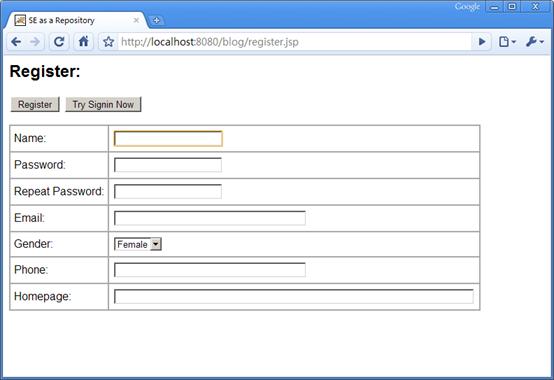The image size is (554, 380).
Task: Bookmark this page with the star icon
Action: tap(108, 42)
